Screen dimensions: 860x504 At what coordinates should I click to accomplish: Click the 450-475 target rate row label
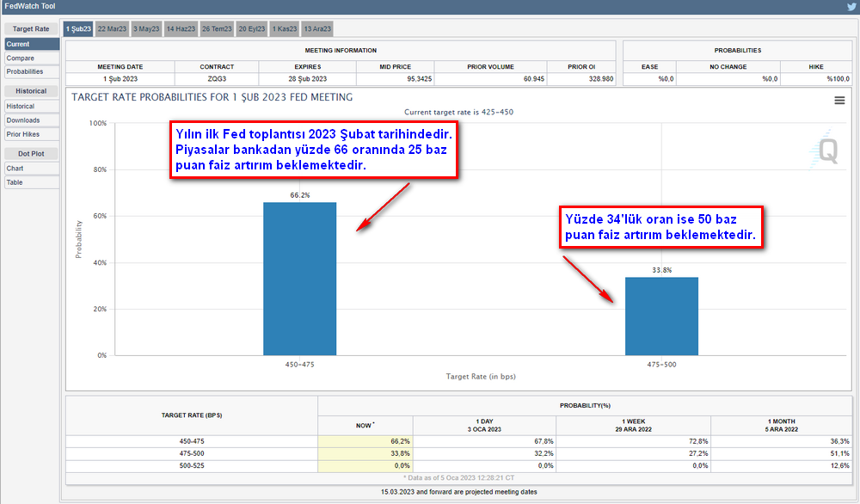192,441
